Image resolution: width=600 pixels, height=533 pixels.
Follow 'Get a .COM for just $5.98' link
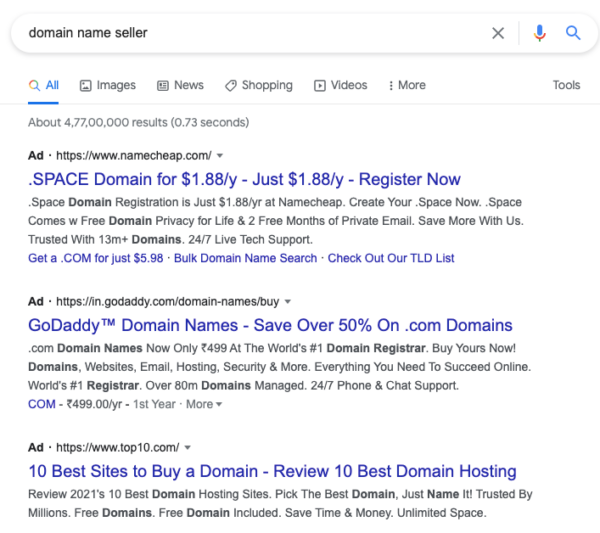point(96,258)
